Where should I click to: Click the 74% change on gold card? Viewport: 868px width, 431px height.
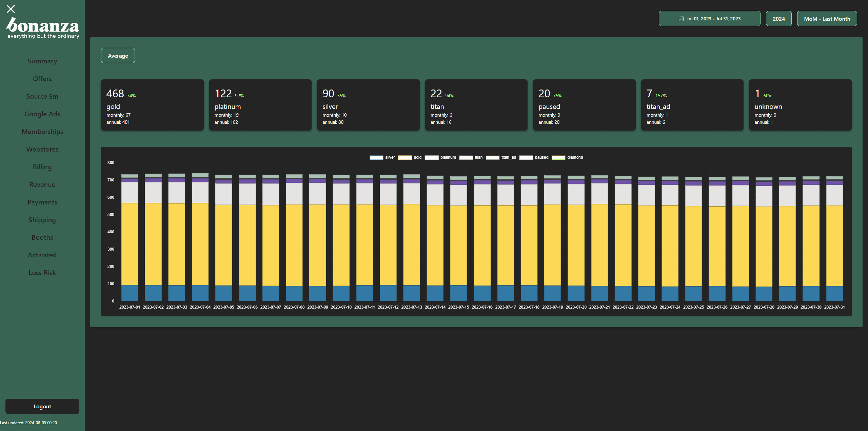tap(132, 96)
